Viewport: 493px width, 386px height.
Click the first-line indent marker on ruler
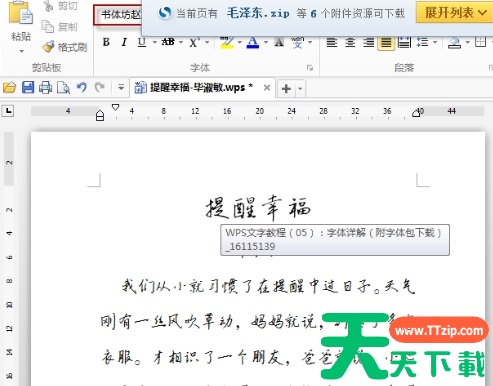click(115, 107)
